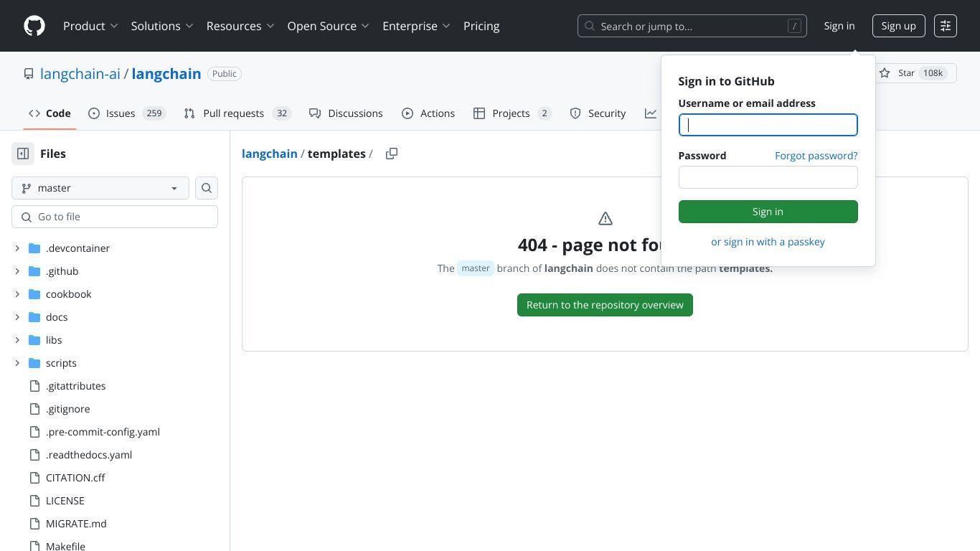The width and height of the screenshot is (980, 551).
Task: Copy the templates path with copy icon
Action: tap(392, 154)
